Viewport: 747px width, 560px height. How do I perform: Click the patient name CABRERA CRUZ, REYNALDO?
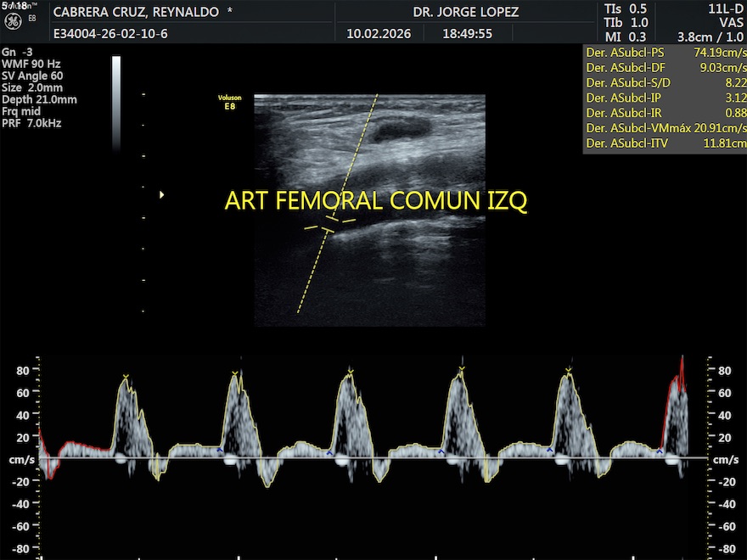click(x=143, y=13)
